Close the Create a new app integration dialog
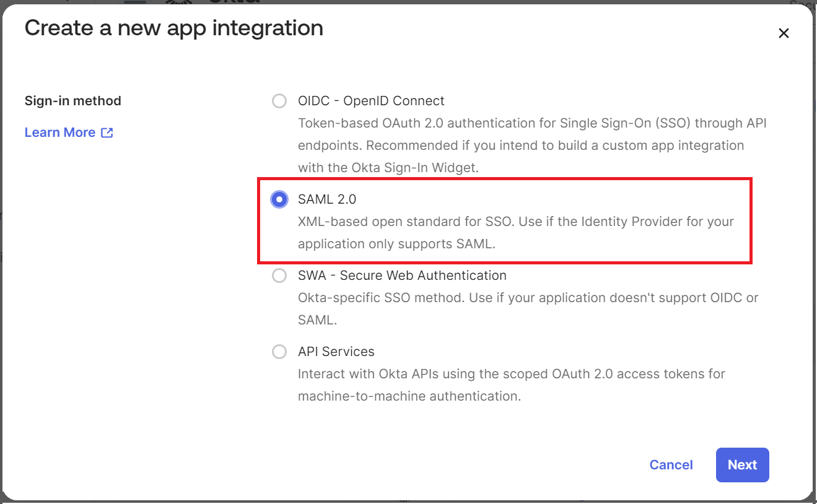The width and height of the screenshot is (817, 504). tap(784, 33)
